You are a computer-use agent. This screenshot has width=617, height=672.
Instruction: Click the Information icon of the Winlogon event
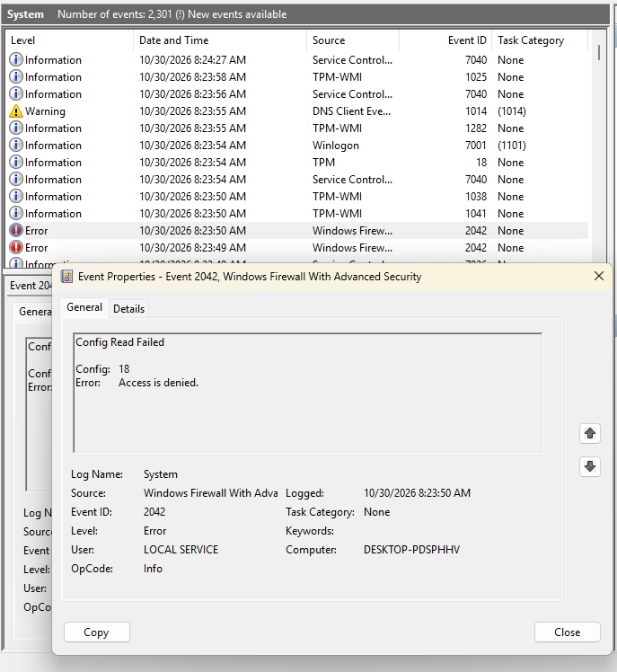(16, 146)
